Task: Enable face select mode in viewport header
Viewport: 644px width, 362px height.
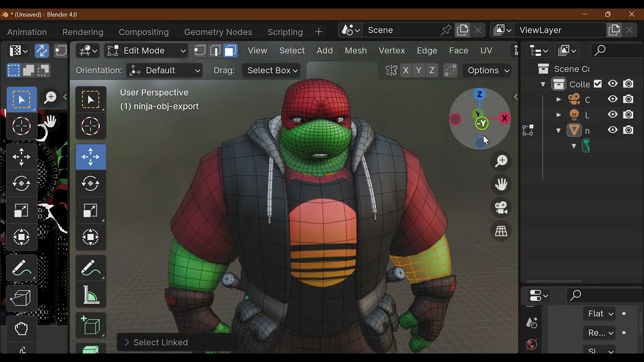Action: pos(230,51)
